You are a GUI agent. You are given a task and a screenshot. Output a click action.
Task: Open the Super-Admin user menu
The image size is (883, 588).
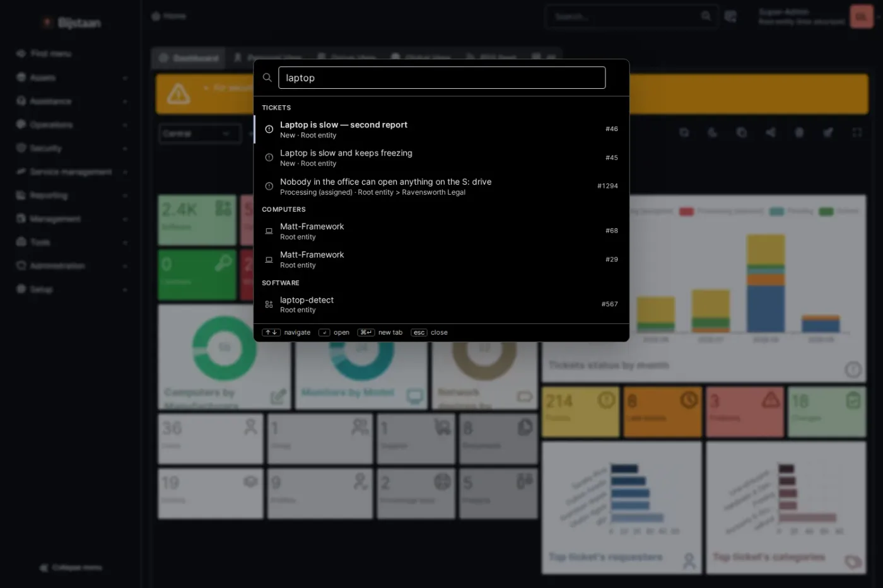pyautogui.click(x=816, y=16)
